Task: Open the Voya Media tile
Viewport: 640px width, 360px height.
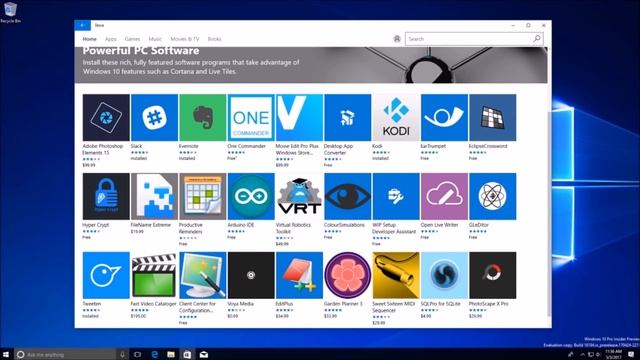Action: (251, 275)
